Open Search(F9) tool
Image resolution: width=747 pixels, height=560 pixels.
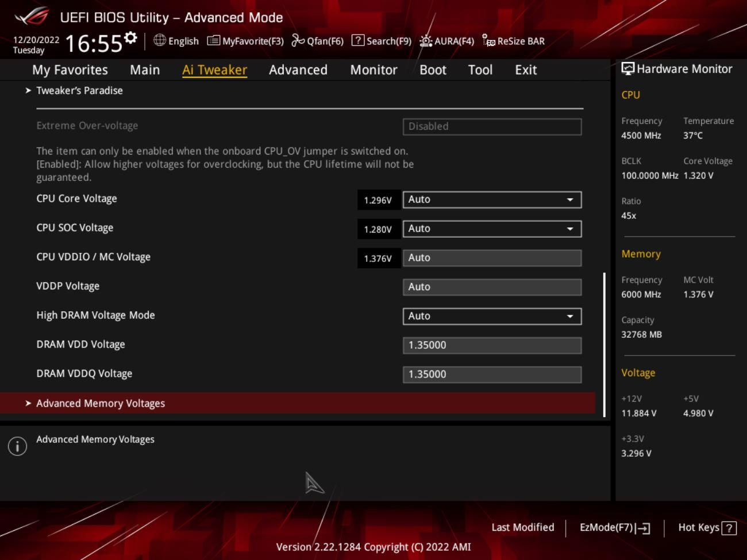382,41
